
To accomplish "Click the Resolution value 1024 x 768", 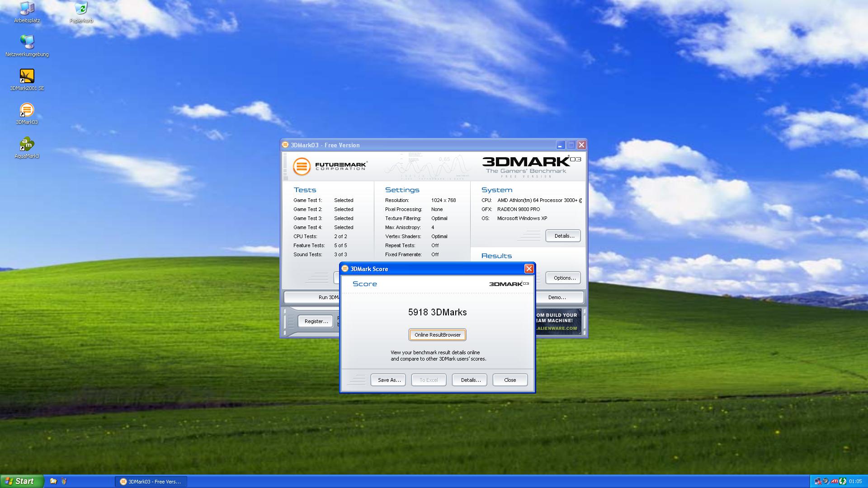I will coord(443,200).
